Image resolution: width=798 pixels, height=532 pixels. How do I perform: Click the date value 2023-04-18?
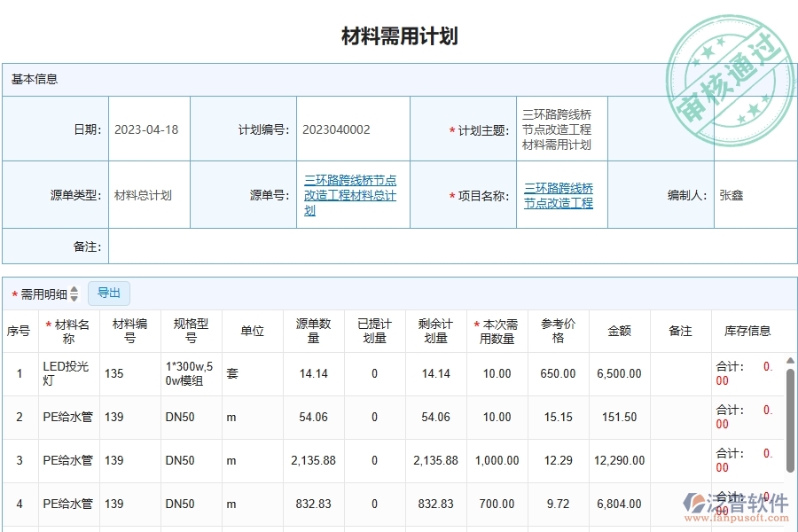[x=147, y=128]
